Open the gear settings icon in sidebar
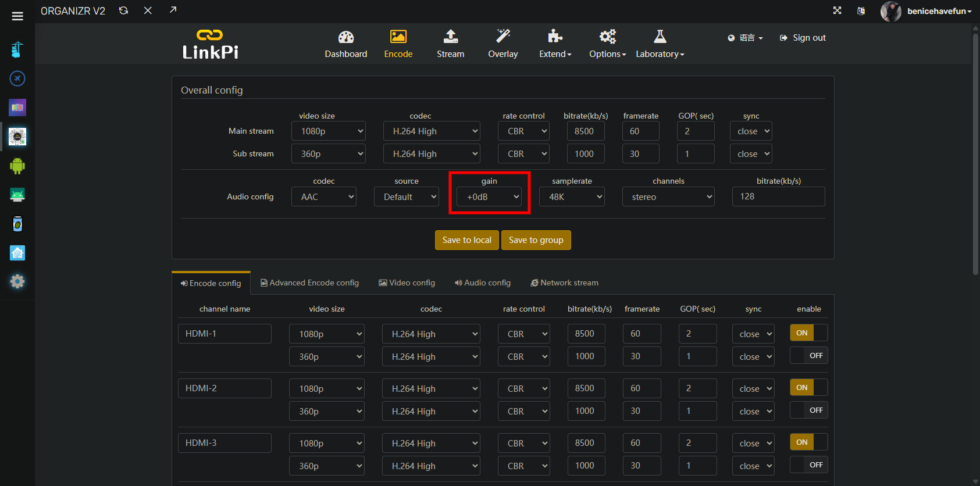 tap(17, 282)
